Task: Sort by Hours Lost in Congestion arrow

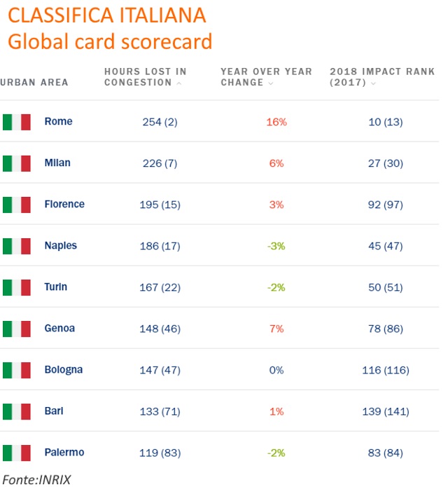Action: (x=179, y=83)
